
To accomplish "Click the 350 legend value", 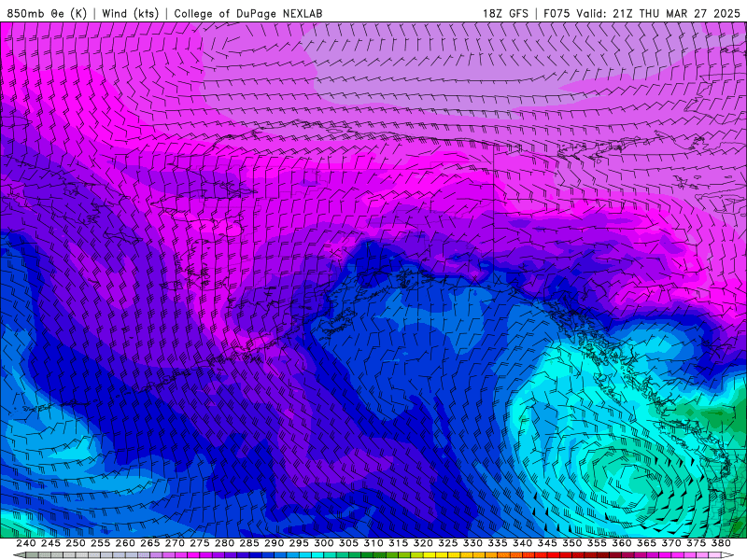I will (571, 543).
